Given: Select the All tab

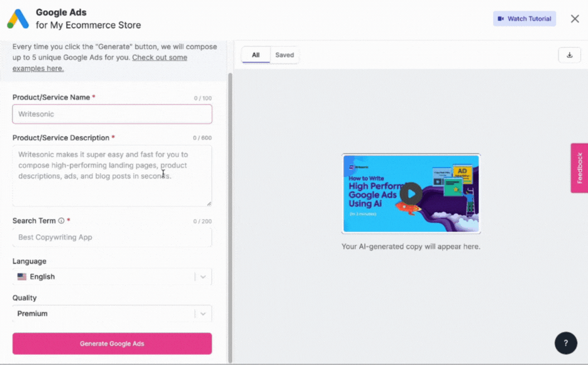Looking at the screenshot, I should click(255, 55).
